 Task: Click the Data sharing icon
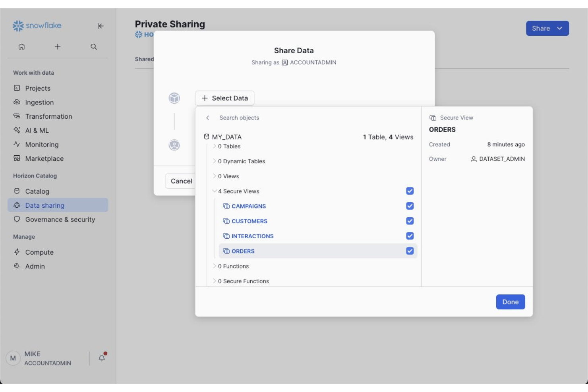[17, 205]
